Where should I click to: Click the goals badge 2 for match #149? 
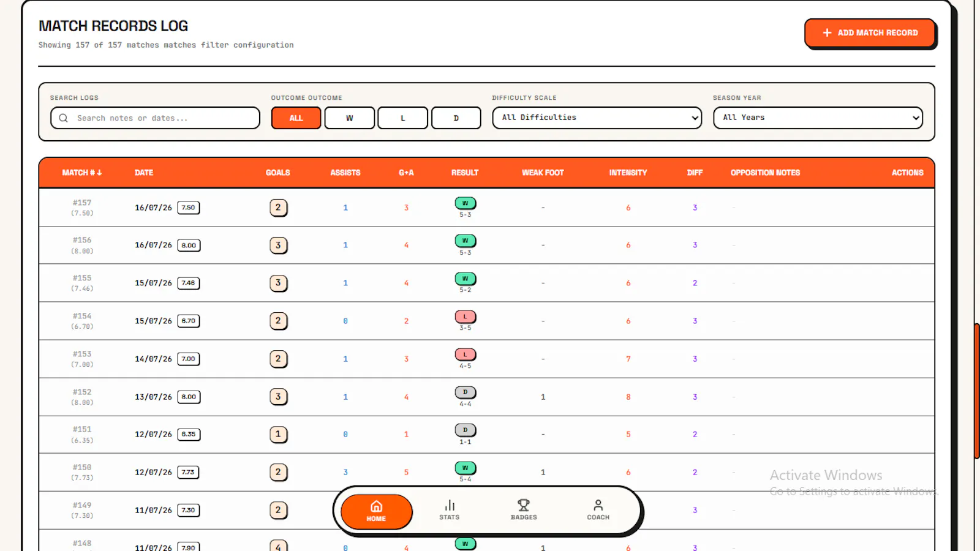(278, 510)
